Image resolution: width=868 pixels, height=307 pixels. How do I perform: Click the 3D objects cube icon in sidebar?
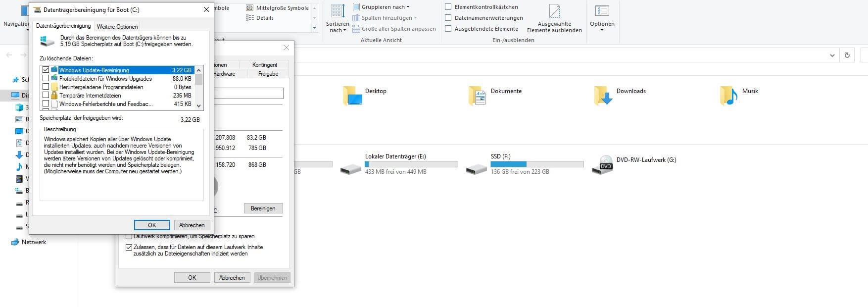pos(19,107)
